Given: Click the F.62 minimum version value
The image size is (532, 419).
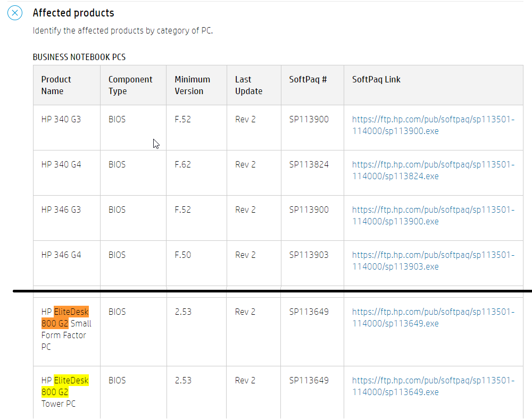Looking at the screenshot, I should [183, 164].
